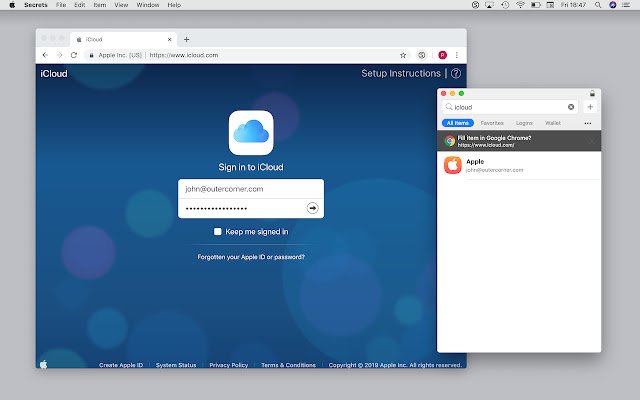Open Chrome profile avatar
The width and height of the screenshot is (640, 400).
pyautogui.click(x=442, y=55)
